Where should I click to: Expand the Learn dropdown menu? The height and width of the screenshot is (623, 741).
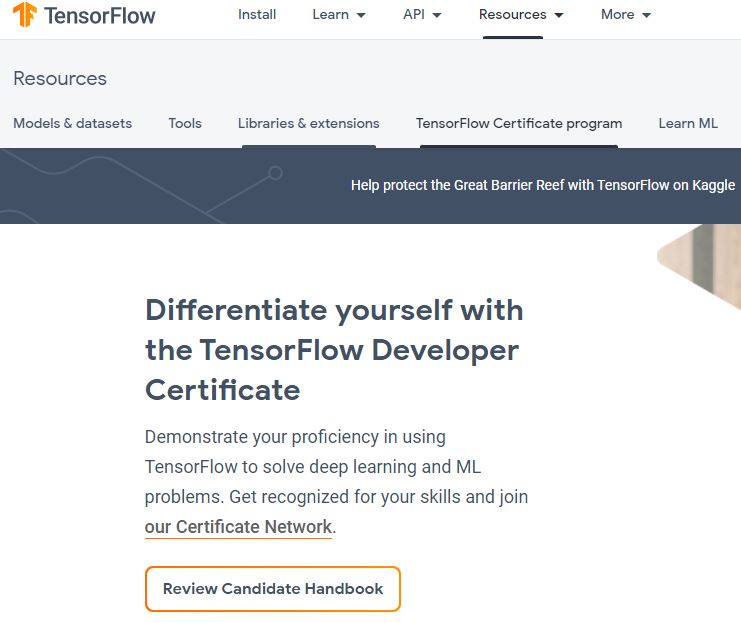click(x=339, y=15)
